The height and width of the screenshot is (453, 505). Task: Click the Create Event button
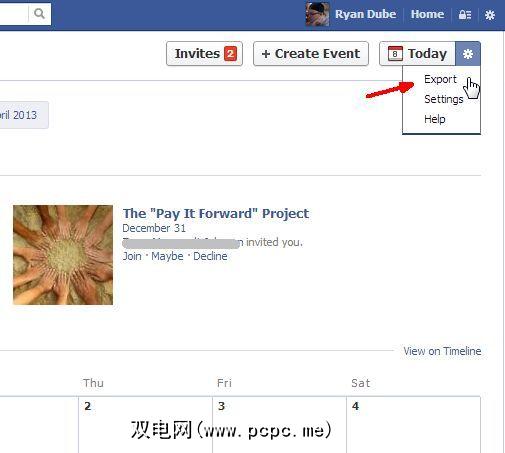point(311,54)
